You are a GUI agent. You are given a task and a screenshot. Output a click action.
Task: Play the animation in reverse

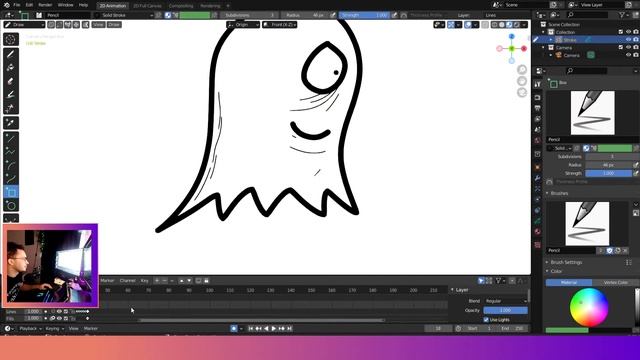point(266,329)
